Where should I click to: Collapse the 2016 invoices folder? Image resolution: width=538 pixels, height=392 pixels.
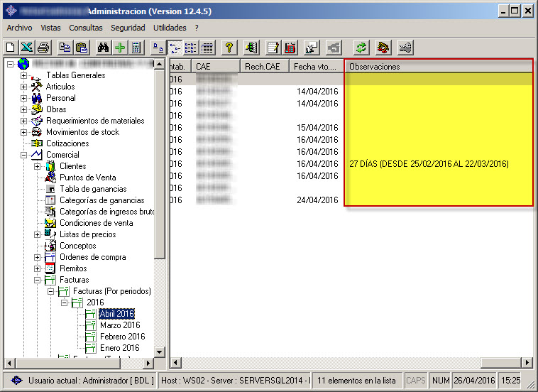coord(64,303)
